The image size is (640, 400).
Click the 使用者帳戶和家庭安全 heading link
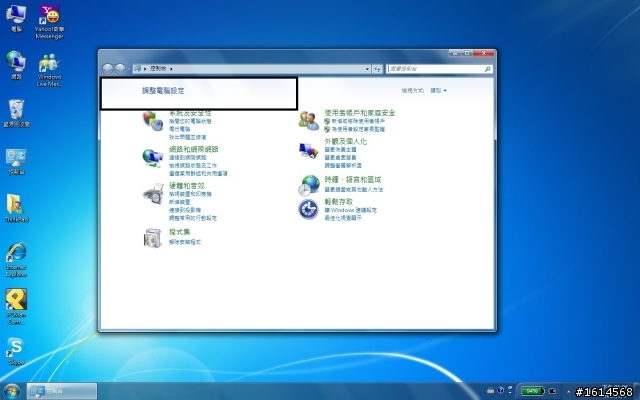[360, 113]
